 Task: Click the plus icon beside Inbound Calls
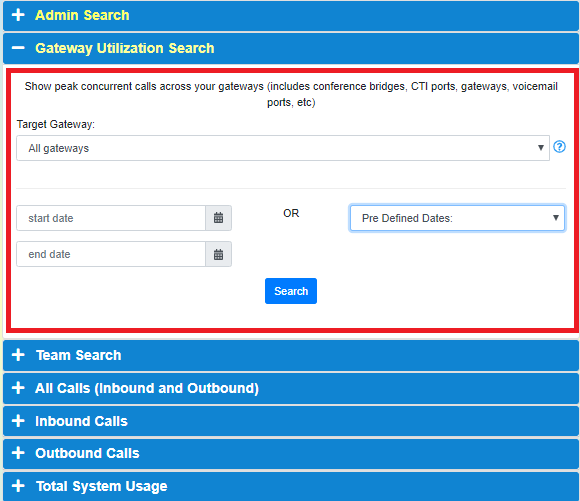18,421
